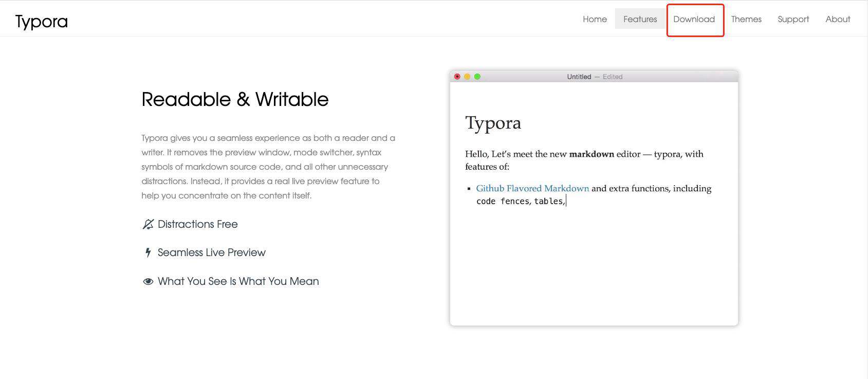Viewport: 868px width, 379px height.
Task: Select the Seamless Live Preview text
Action: (212, 252)
